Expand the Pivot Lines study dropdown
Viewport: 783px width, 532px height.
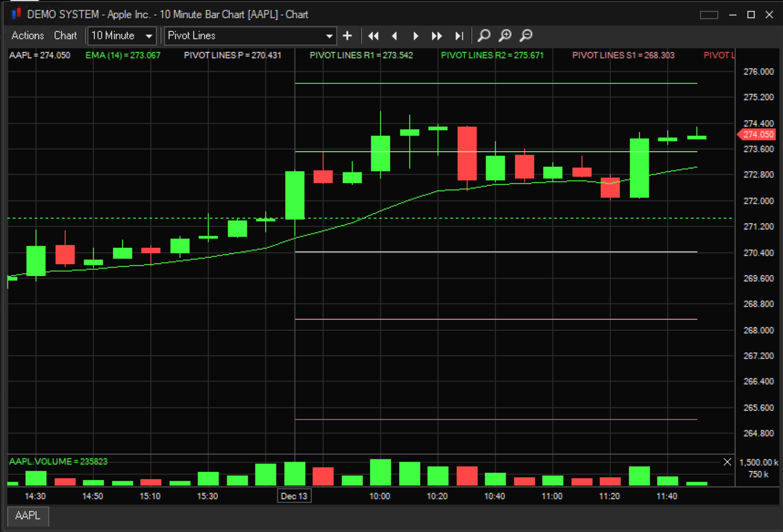pos(329,36)
